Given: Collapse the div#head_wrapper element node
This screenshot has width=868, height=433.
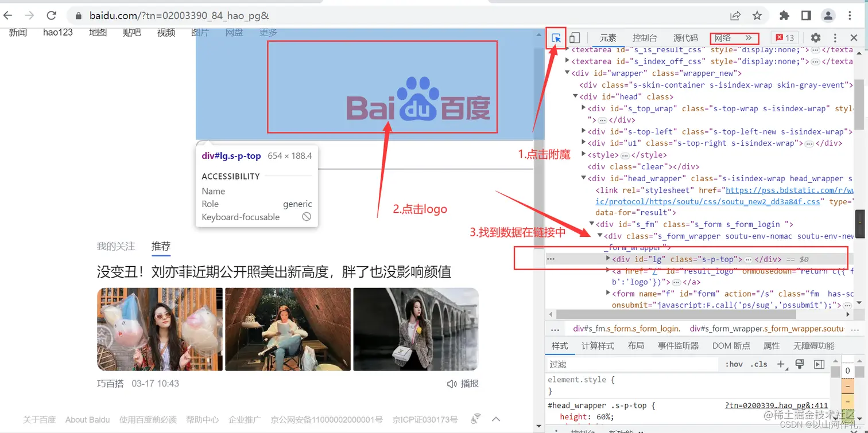Looking at the screenshot, I should click(583, 178).
